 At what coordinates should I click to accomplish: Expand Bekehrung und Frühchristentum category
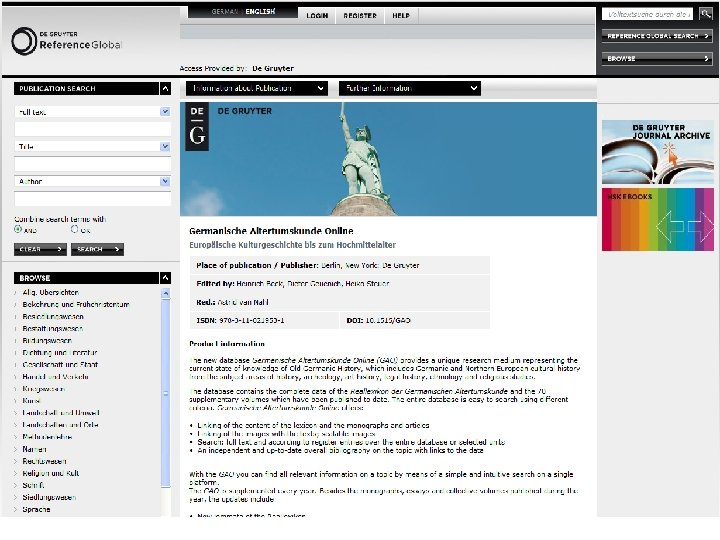click(x=76, y=304)
